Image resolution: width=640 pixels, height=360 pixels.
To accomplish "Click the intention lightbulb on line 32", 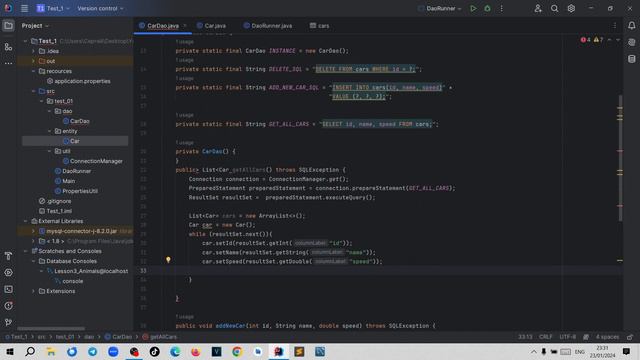I will [x=168, y=260].
